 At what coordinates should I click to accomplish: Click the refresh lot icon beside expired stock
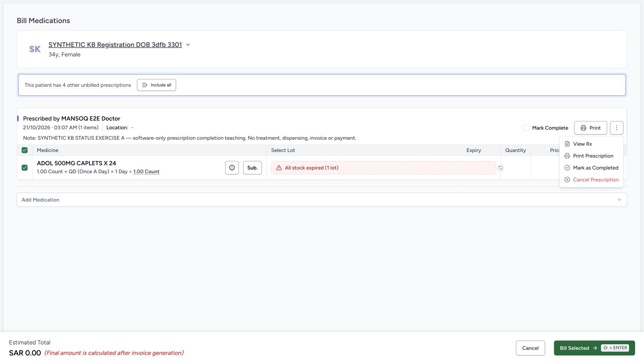tap(501, 168)
